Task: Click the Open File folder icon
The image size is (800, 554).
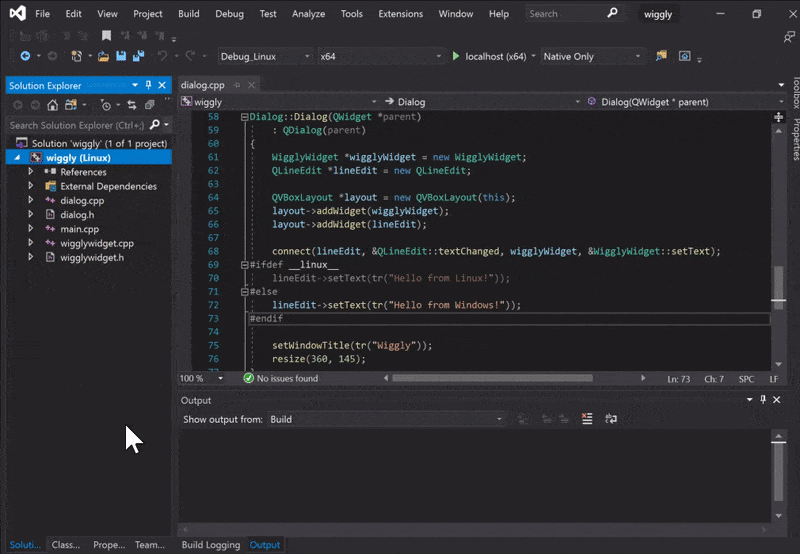Action: click(104, 56)
